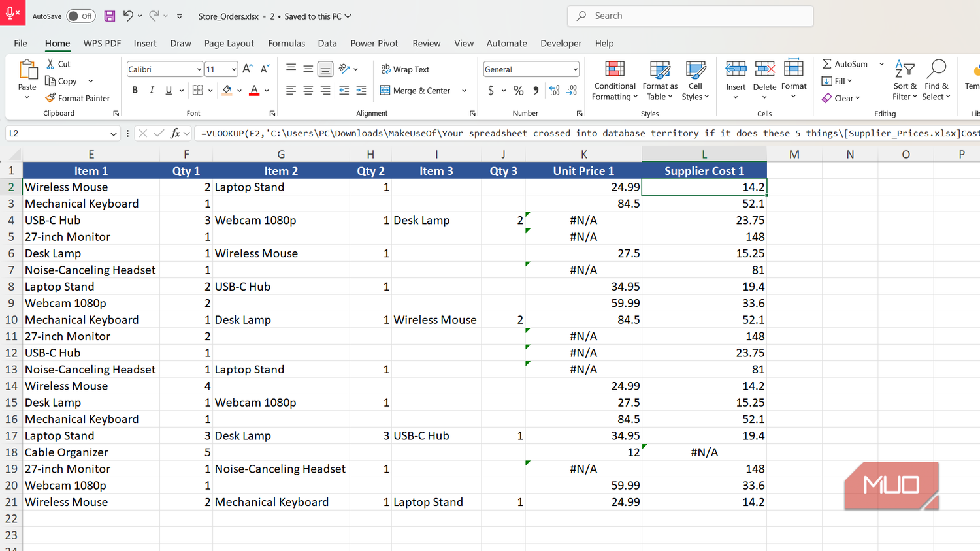The width and height of the screenshot is (980, 551).
Task: Open the File menu
Action: pos(21,43)
